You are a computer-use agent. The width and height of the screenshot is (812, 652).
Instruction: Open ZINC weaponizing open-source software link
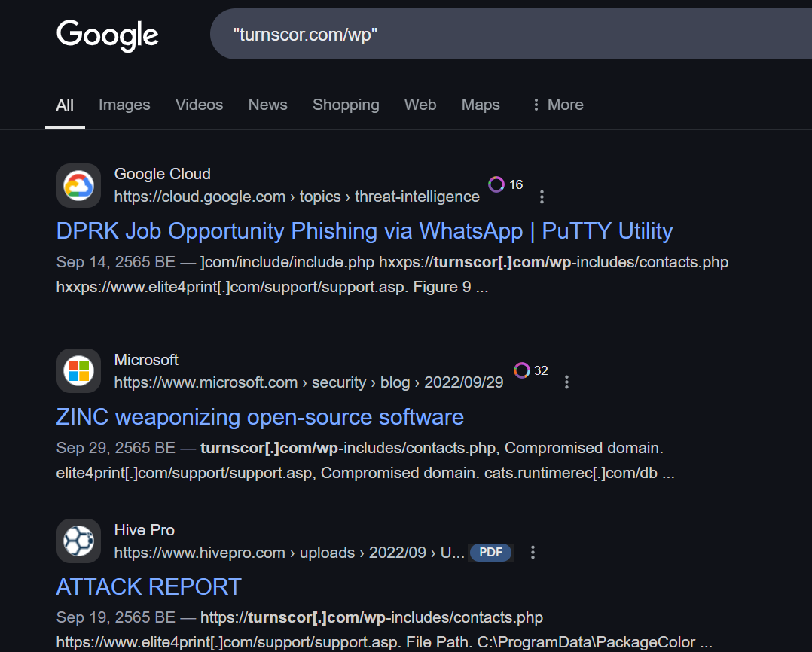[260, 417]
